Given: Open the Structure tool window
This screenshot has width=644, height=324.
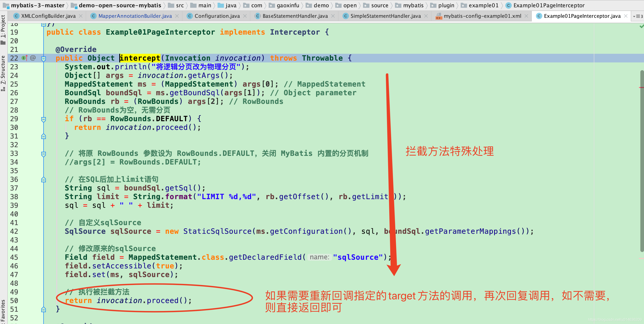Looking at the screenshot, I should point(3,73).
